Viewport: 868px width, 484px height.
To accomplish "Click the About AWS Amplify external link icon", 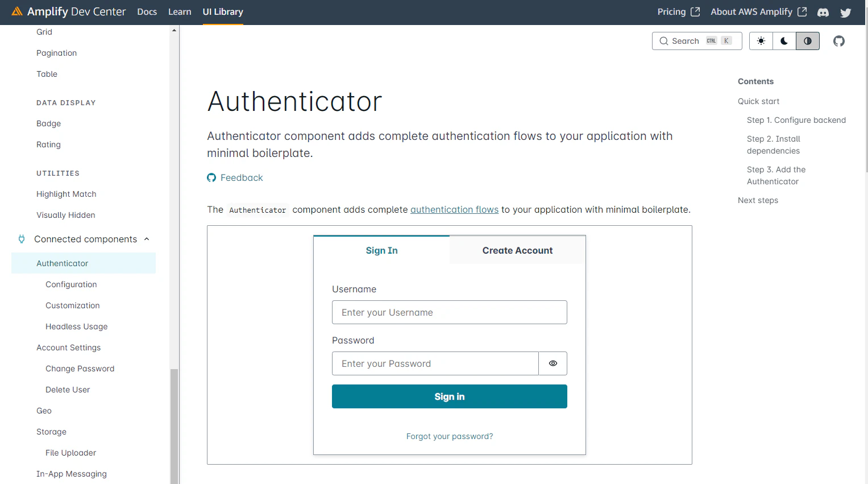I will pos(802,12).
